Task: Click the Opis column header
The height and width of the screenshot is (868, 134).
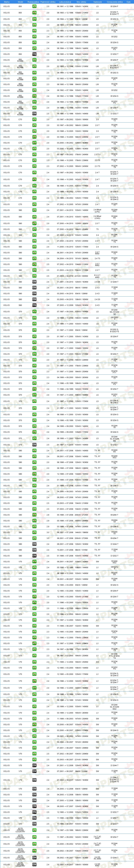Action: pos(129,2)
